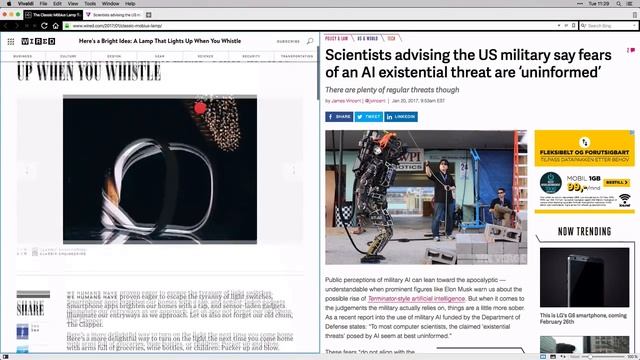Click the Search Bing field
This screenshot has width=640, height=360.
pyautogui.click(x=609, y=26)
